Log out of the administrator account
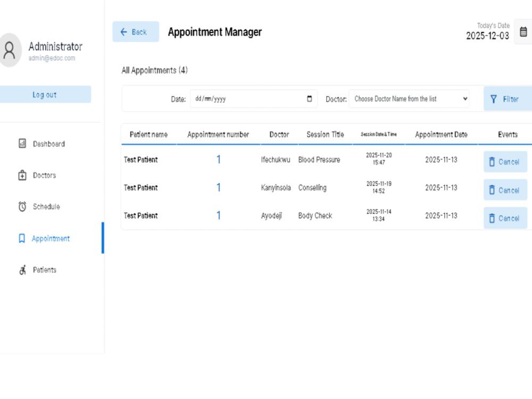 (x=45, y=94)
